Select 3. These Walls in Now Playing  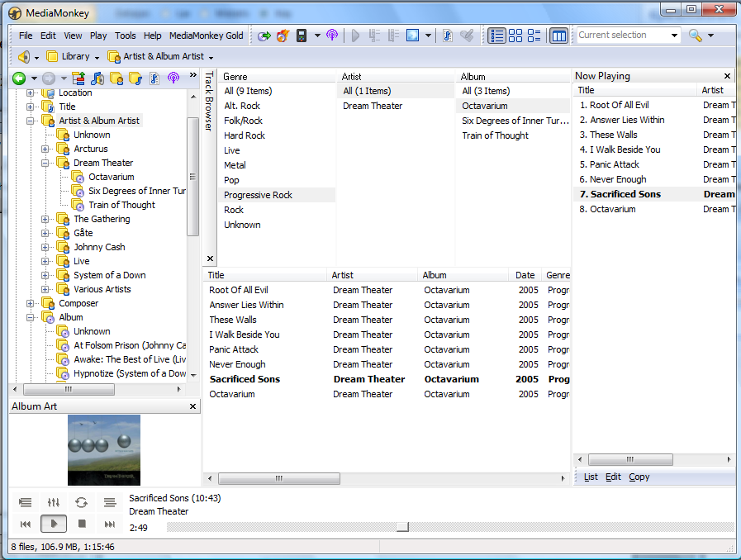point(654,135)
